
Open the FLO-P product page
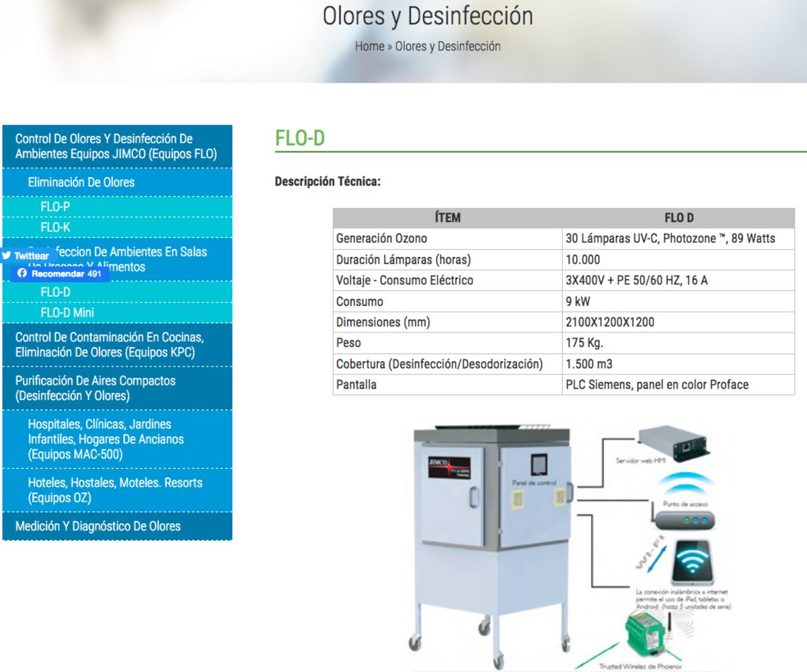tap(55, 207)
